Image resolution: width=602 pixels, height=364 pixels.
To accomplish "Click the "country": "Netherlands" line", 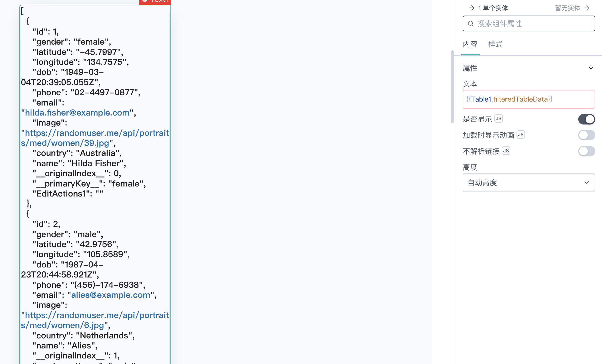I will pyautogui.click(x=83, y=336).
